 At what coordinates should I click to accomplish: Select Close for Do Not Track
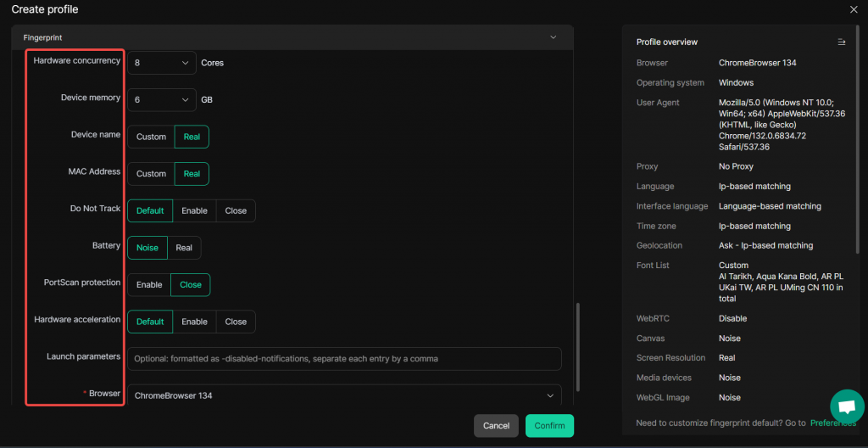pos(236,210)
